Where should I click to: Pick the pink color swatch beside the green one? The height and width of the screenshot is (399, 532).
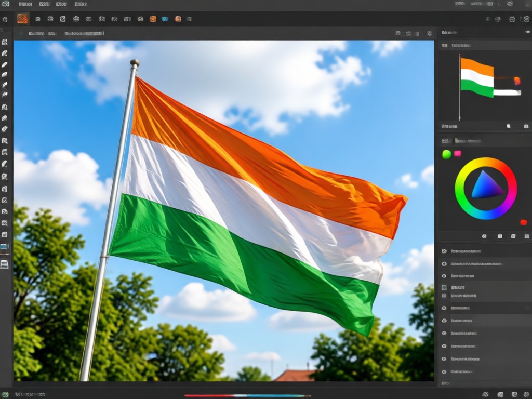click(457, 154)
